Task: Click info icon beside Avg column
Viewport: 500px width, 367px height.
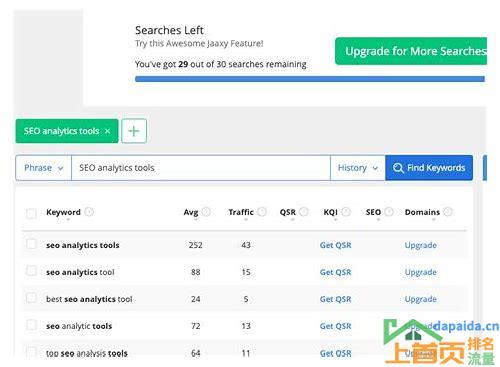Action: pyautogui.click(x=206, y=212)
